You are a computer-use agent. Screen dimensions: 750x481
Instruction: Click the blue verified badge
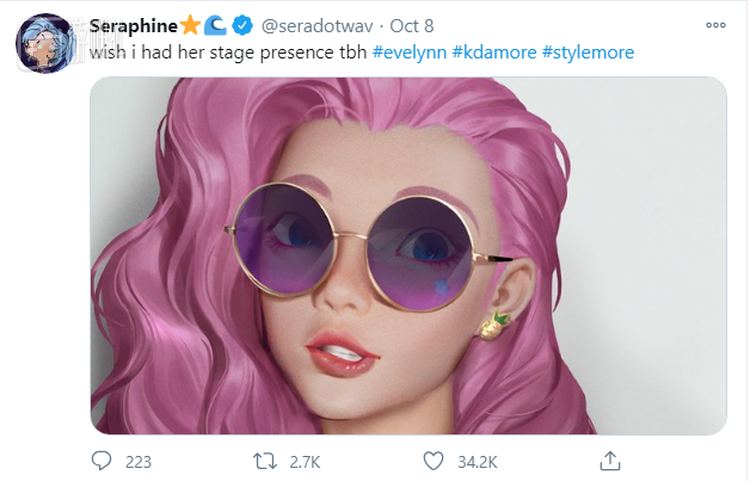click(242, 24)
